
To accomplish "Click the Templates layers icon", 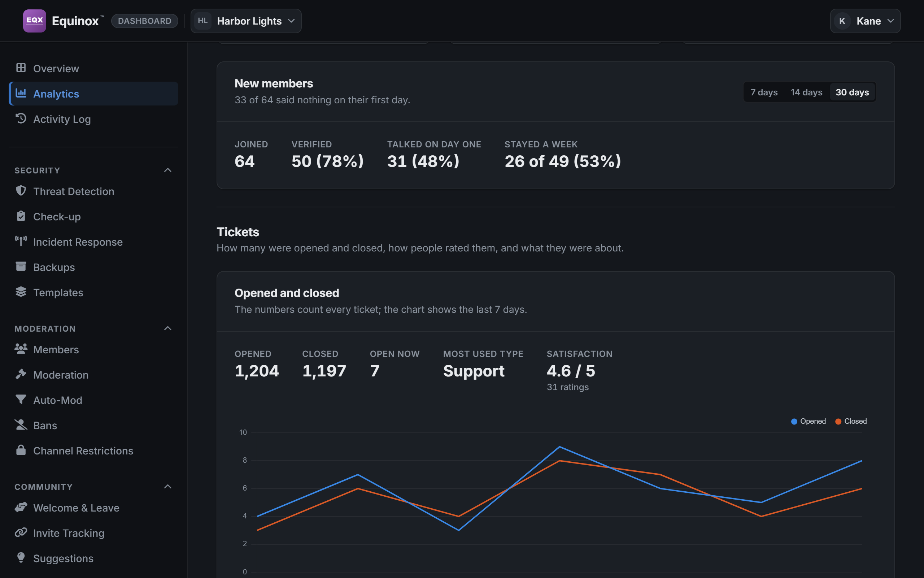I will [21, 292].
